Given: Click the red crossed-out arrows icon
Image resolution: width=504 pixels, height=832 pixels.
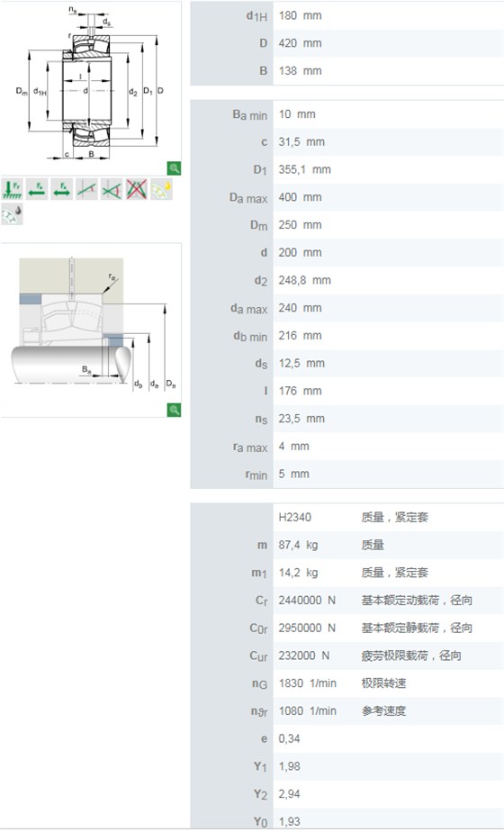Looking at the screenshot, I should coord(136,189).
